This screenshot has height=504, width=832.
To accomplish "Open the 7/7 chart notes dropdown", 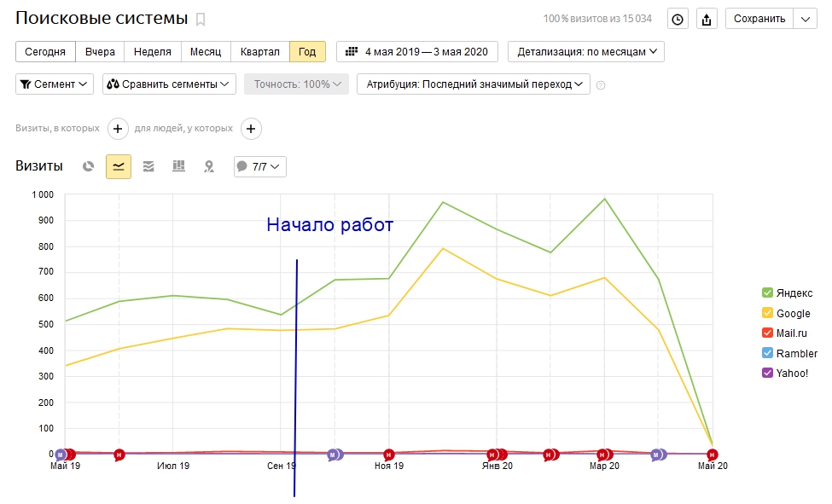I will tap(260, 166).
